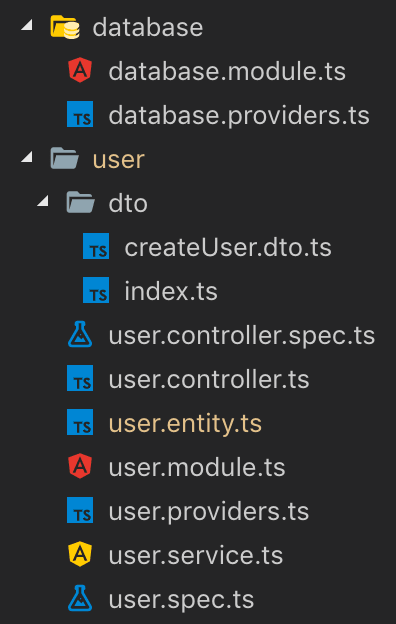Click the flask icon next to user.spec.ts

pyautogui.click(x=80, y=598)
